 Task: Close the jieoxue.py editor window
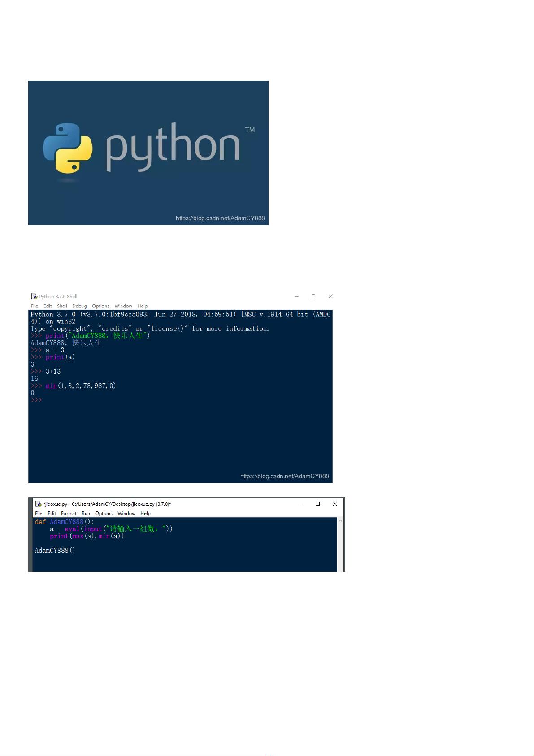(334, 504)
